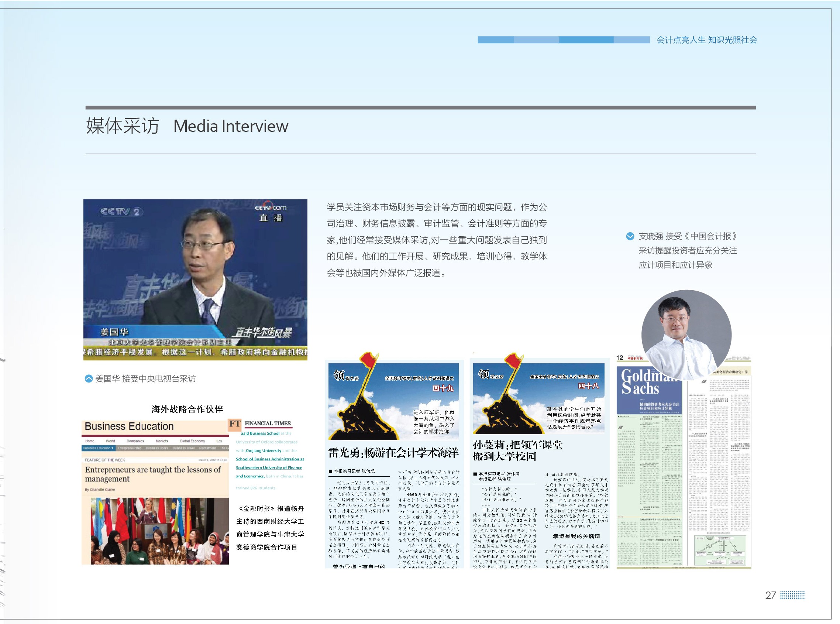Click the 'trained 826 students.' text
This screenshot has height=624, width=840.
[256, 488]
